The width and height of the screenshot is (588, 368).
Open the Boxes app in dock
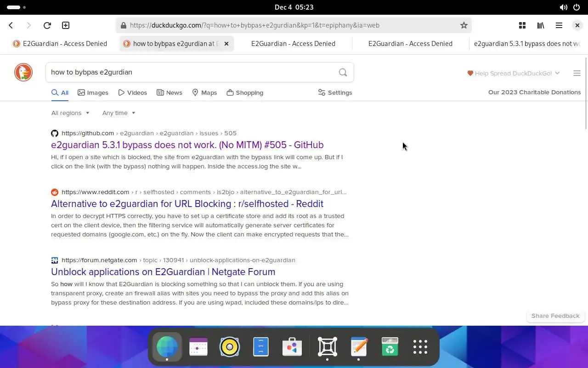click(x=328, y=347)
